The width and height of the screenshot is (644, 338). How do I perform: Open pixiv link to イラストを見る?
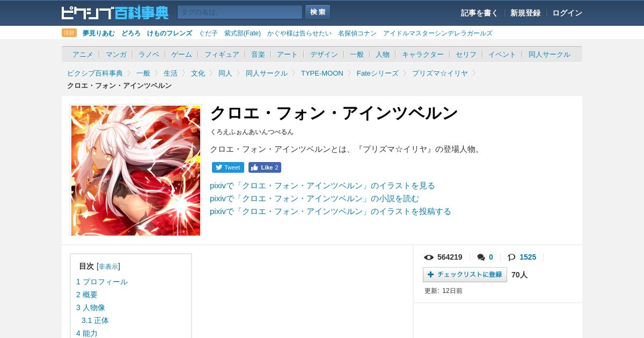tap(323, 186)
